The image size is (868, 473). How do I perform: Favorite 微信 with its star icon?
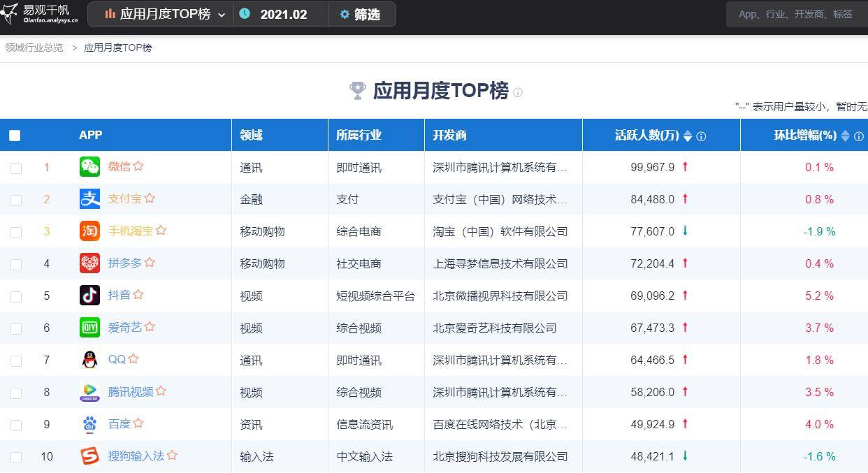(x=138, y=166)
